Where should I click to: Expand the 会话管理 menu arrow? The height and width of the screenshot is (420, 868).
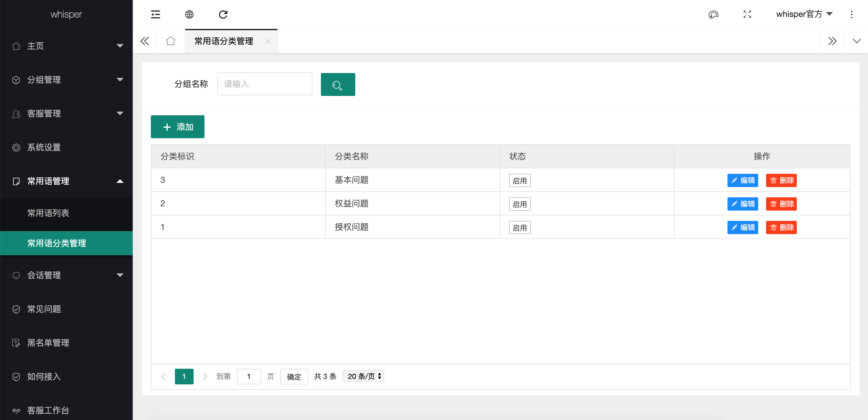(120, 275)
